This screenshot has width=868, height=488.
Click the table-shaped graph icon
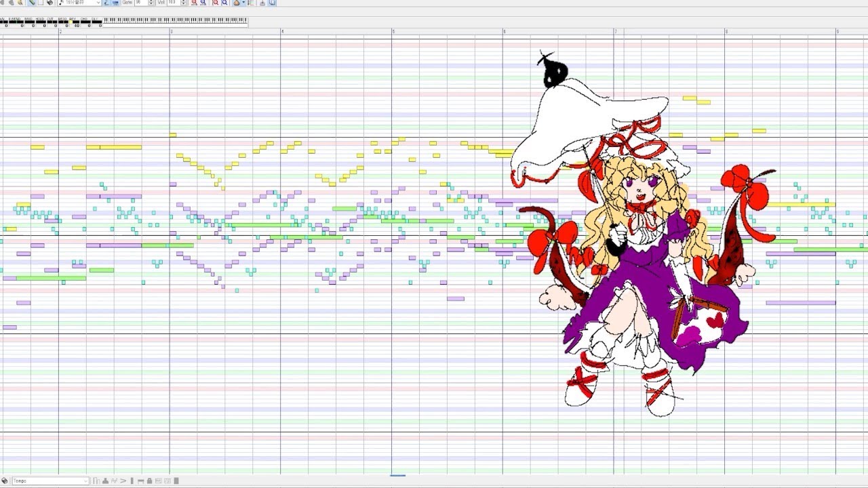click(x=140, y=481)
